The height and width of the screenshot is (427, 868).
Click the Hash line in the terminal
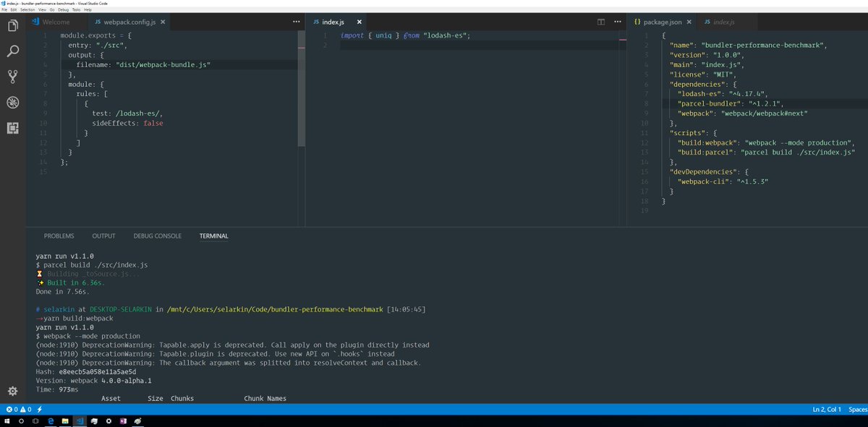click(86, 371)
